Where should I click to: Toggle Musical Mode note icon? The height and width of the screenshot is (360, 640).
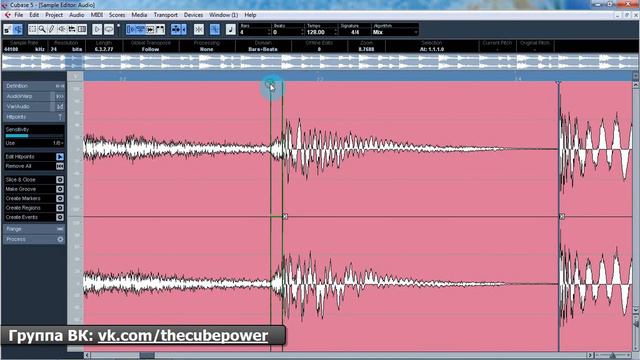pyautogui.click(x=231, y=29)
